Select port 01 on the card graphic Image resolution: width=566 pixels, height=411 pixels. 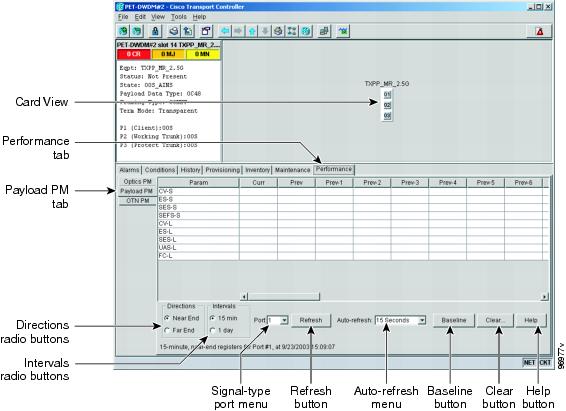(387, 95)
